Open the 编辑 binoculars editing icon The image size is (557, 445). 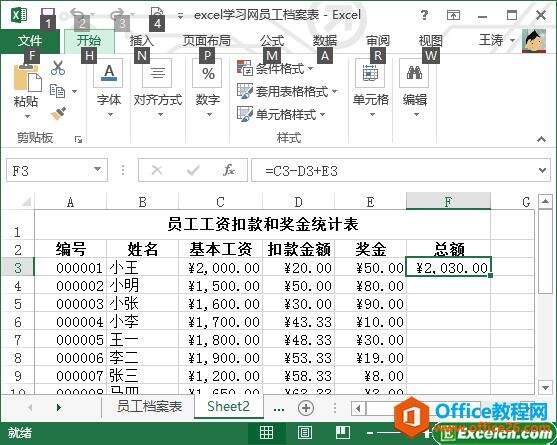pos(414,73)
